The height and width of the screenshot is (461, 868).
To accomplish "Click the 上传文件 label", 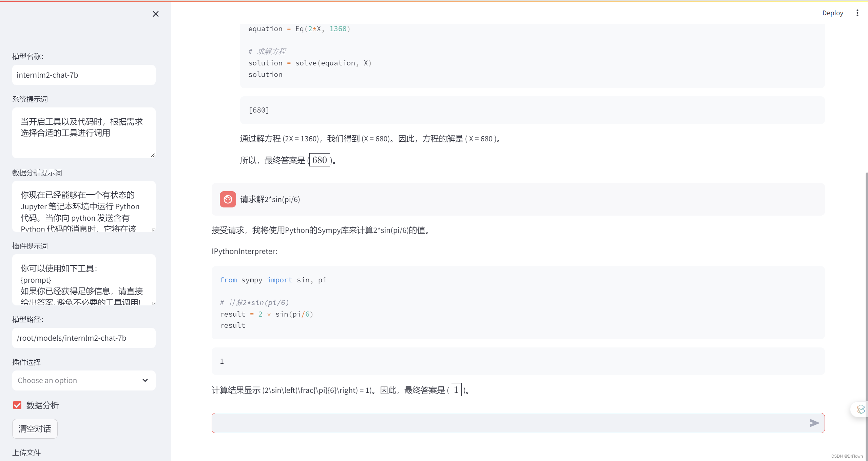I will click(x=26, y=453).
